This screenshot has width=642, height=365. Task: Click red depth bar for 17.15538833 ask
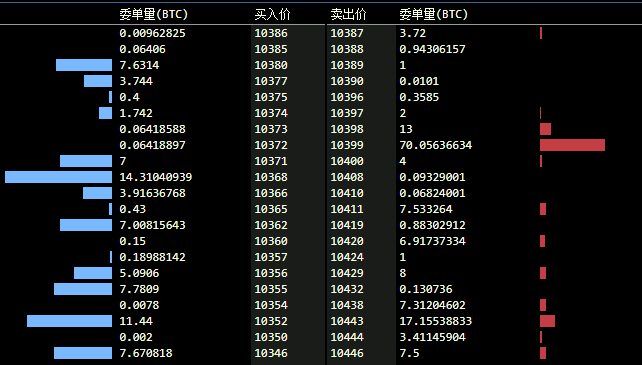point(547,321)
